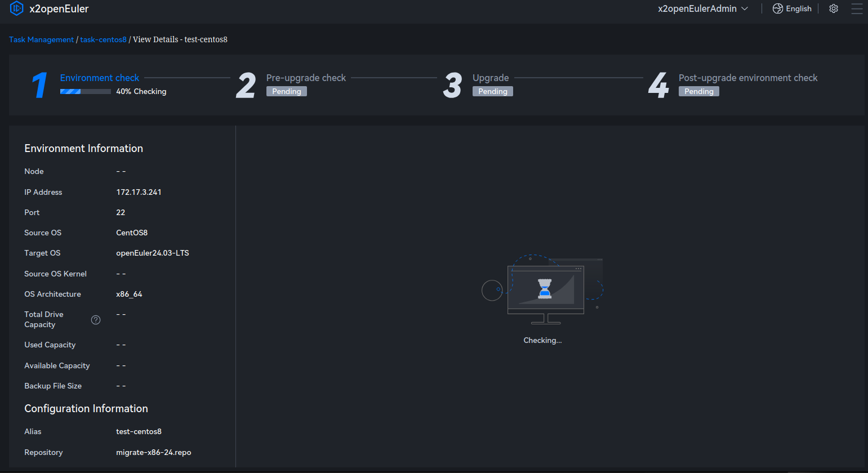Click the step 1 number icon
The height and width of the screenshot is (473, 868).
coord(39,85)
